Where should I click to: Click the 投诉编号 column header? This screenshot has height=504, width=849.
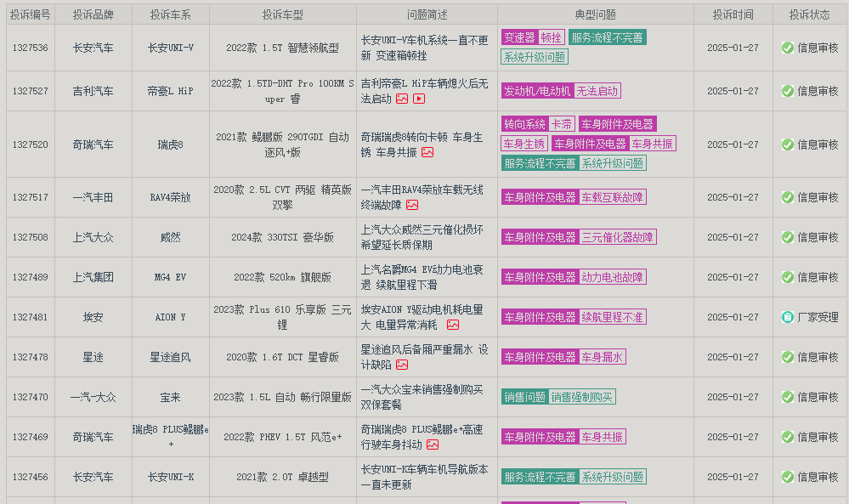tap(31, 14)
